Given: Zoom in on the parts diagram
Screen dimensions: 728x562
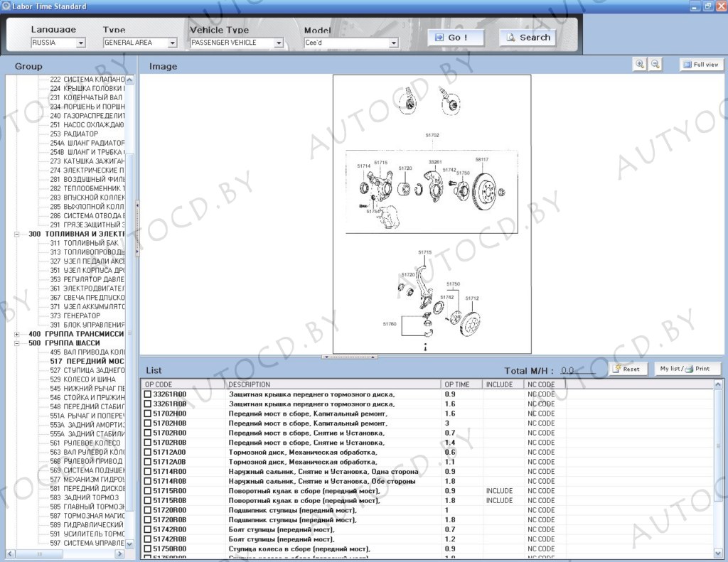Looking at the screenshot, I should [x=640, y=64].
